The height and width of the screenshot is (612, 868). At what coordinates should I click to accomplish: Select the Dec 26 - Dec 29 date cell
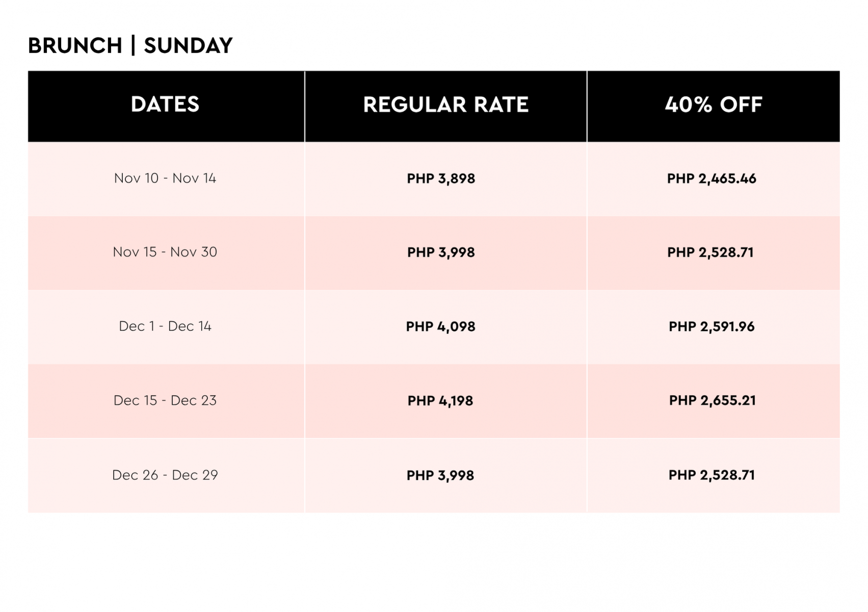pyautogui.click(x=165, y=475)
